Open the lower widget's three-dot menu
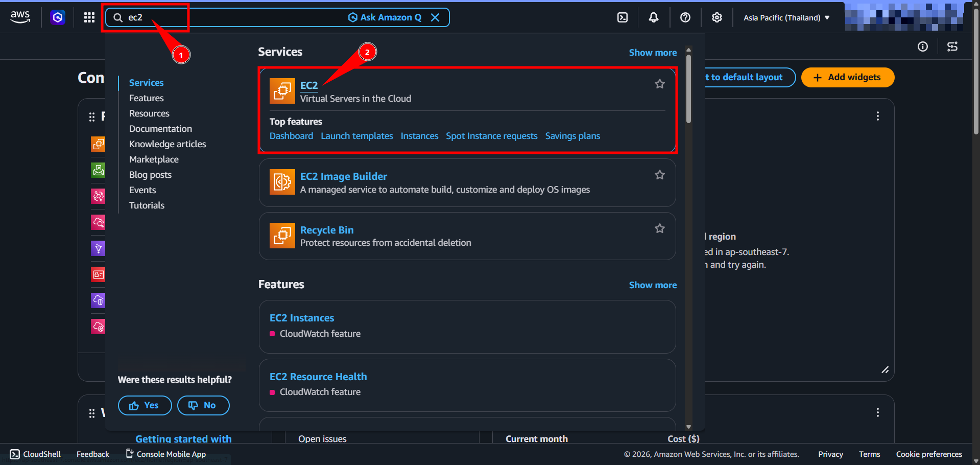 (x=878, y=412)
